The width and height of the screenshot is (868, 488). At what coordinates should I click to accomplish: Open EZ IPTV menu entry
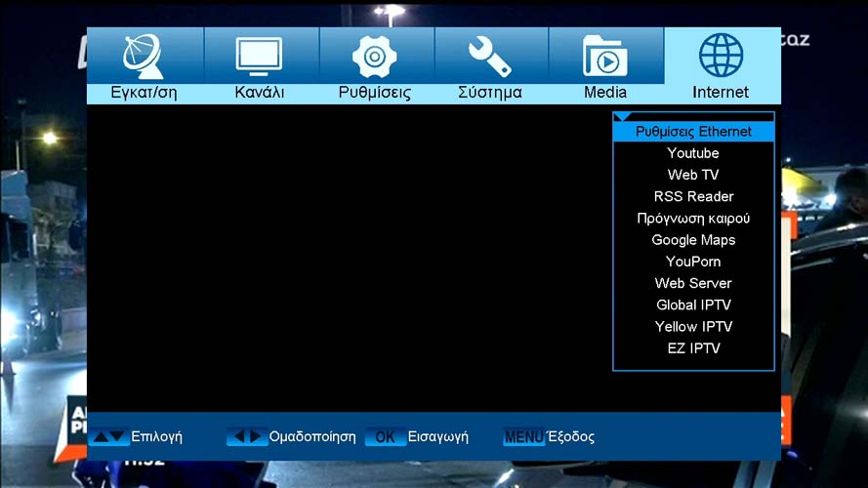click(x=693, y=348)
